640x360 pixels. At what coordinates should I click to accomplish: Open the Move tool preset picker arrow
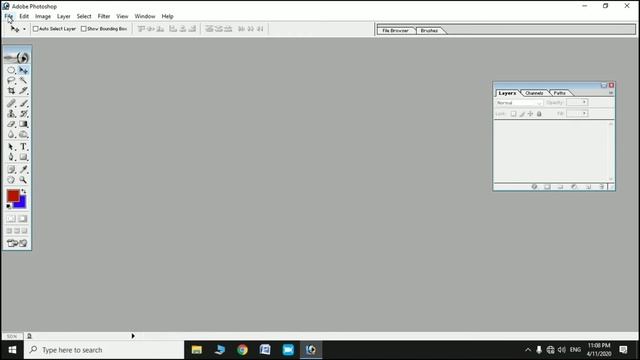click(x=24, y=29)
